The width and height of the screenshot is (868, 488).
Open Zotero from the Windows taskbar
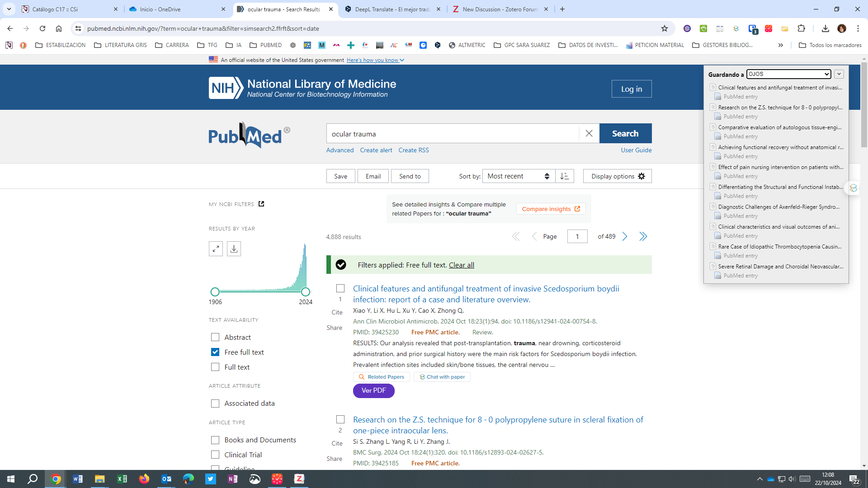pos(299,479)
